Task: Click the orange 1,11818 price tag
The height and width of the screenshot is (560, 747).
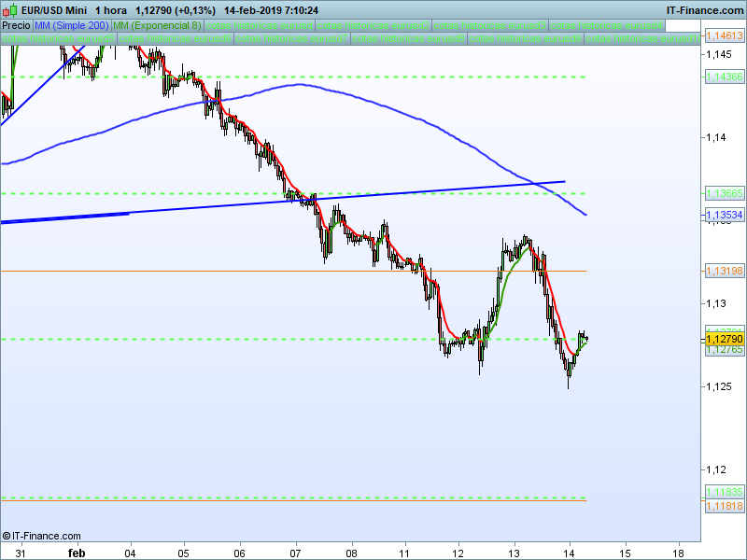Action: pos(725,506)
